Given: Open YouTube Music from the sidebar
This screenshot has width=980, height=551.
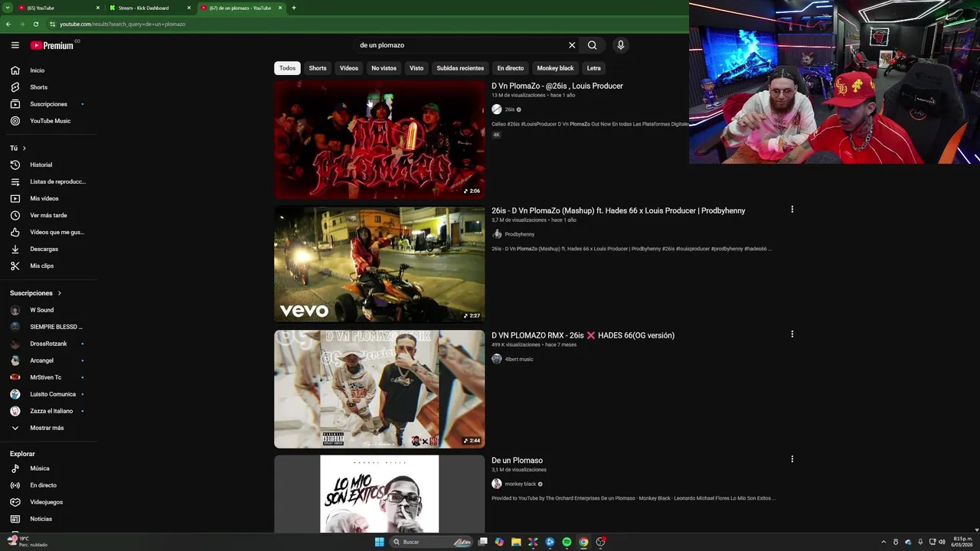Looking at the screenshot, I should pyautogui.click(x=49, y=121).
